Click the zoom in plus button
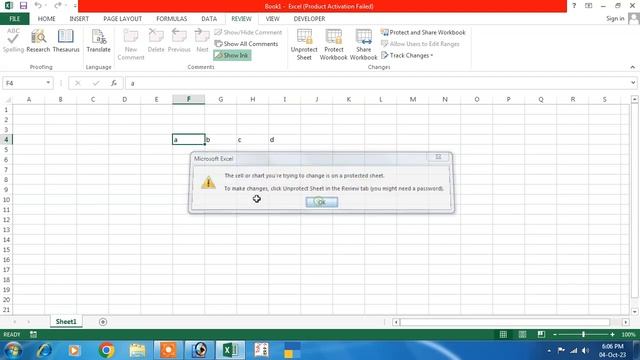This screenshot has width=640, height=360. coord(612,334)
